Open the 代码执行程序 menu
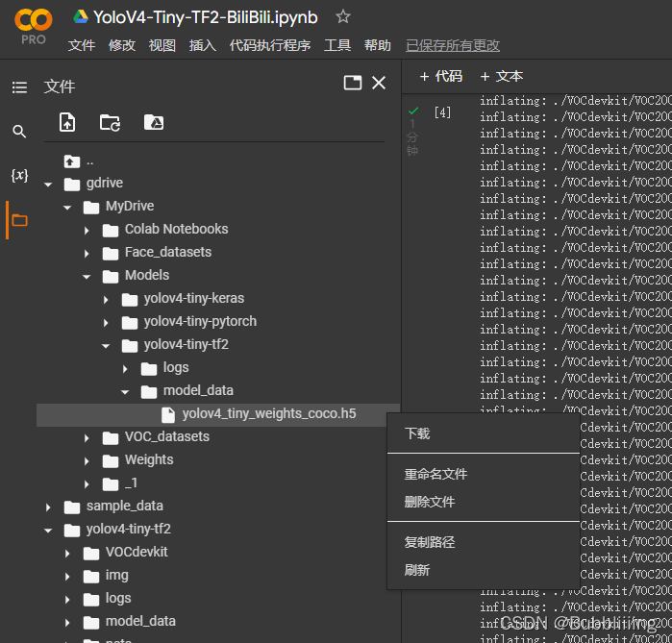This screenshot has height=643, width=672. tap(270, 45)
